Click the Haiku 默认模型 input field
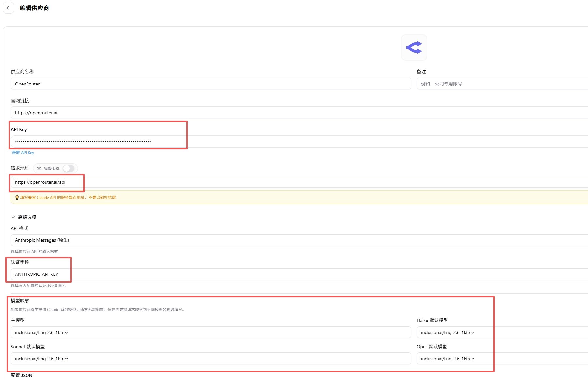 click(x=502, y=332)
